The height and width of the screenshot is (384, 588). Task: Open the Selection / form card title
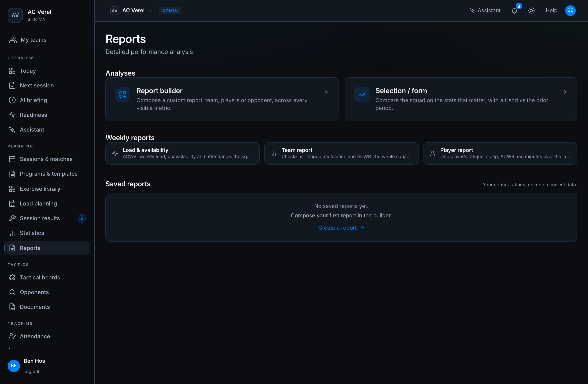(x=401, y=91)
